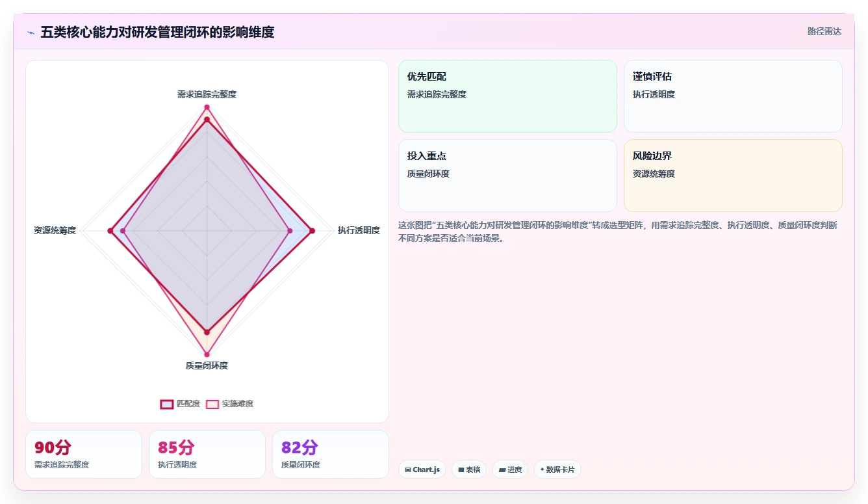Image resolution: width=868 pixels, height=504 pixels.
Task: Click the description paragraph starting 这张图把
Action: point(618,232)
